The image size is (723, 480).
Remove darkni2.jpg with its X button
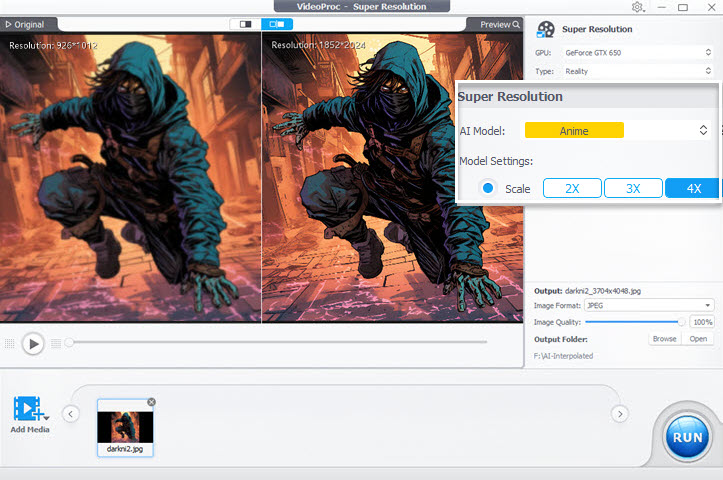click(x=151, y=402)
